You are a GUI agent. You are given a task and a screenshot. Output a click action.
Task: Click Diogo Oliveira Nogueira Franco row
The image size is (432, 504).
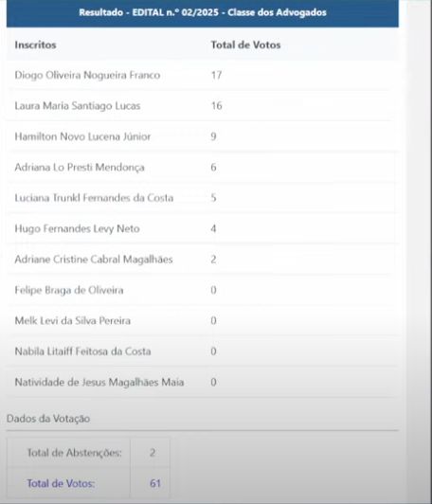coord(203,75)
